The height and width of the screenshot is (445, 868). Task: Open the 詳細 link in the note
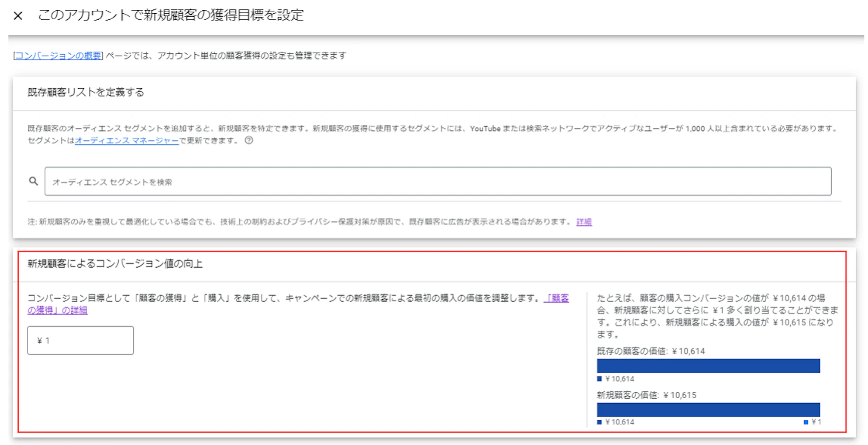point(584,222)
